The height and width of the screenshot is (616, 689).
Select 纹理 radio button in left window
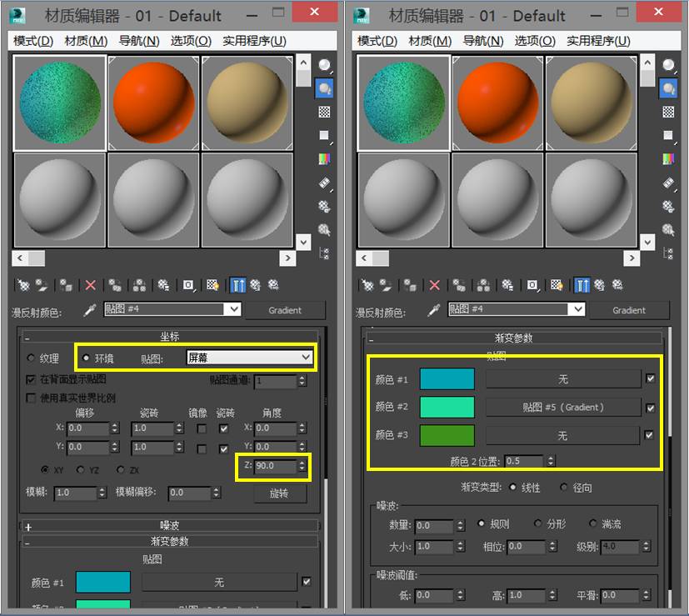click(x=30, y=358)
